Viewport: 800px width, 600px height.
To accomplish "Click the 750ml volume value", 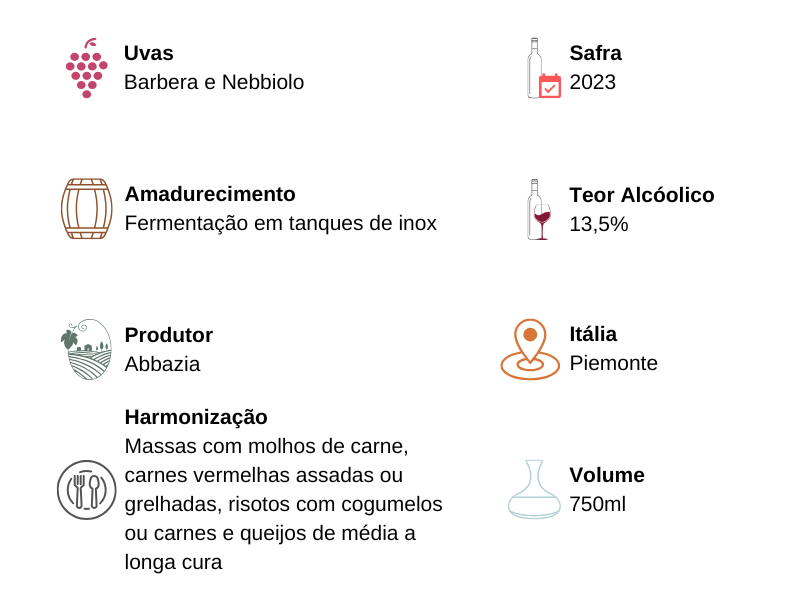I will click(597, 504).
